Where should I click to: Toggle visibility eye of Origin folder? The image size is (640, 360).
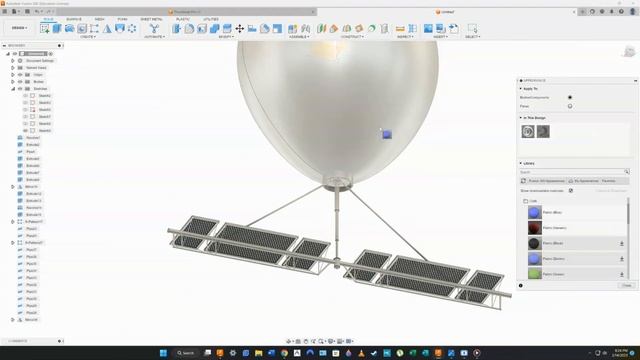tap(20, 75)
